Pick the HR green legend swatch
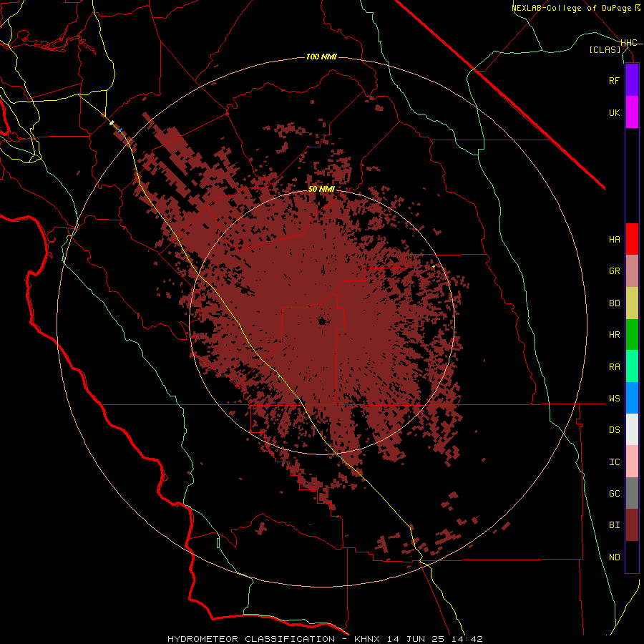The image size is (644, 644). (x=632, y=335)
